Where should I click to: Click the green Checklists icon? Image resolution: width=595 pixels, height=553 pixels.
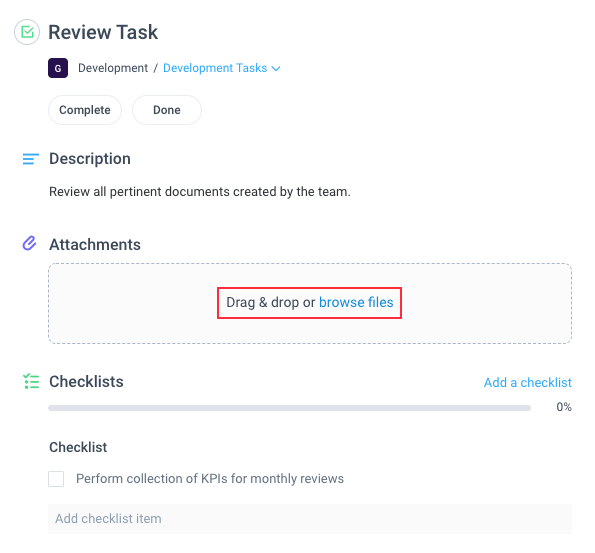click(31, 381)
